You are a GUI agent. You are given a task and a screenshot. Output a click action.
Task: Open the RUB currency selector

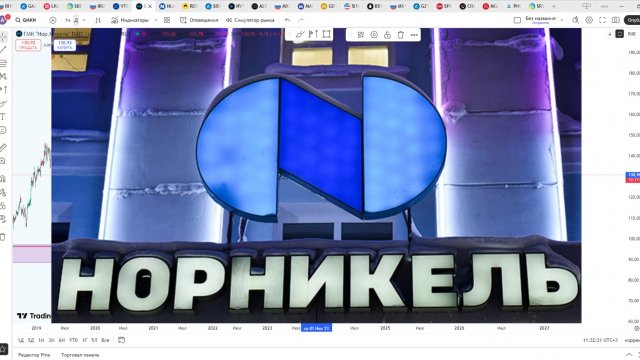click(632, 34)
